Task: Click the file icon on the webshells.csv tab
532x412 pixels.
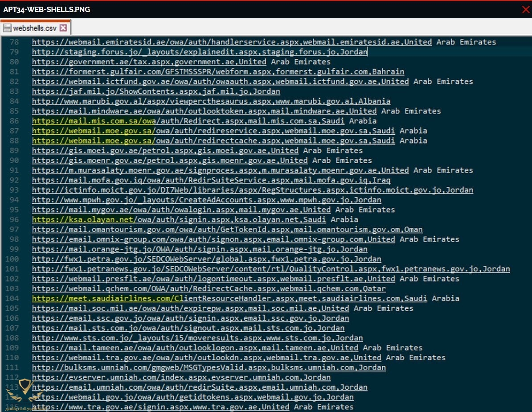Action: point(7,28)
